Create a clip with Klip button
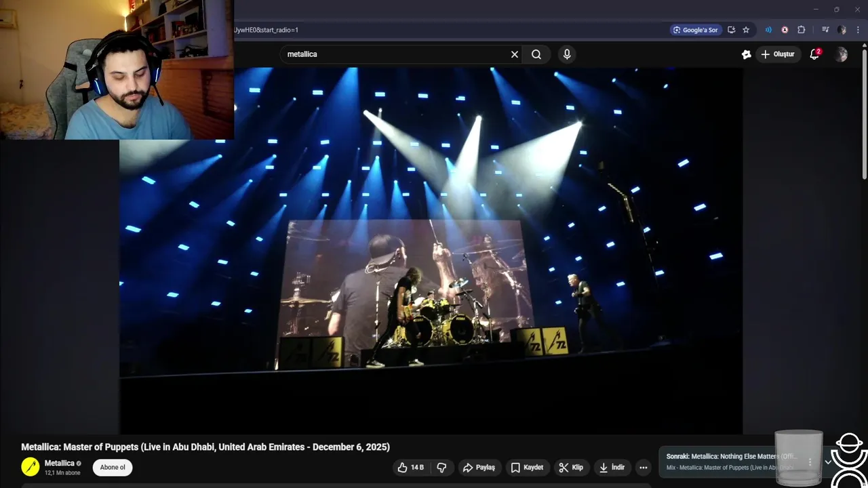This screenshot has width=868, height=488. click(x=571, y=468)
